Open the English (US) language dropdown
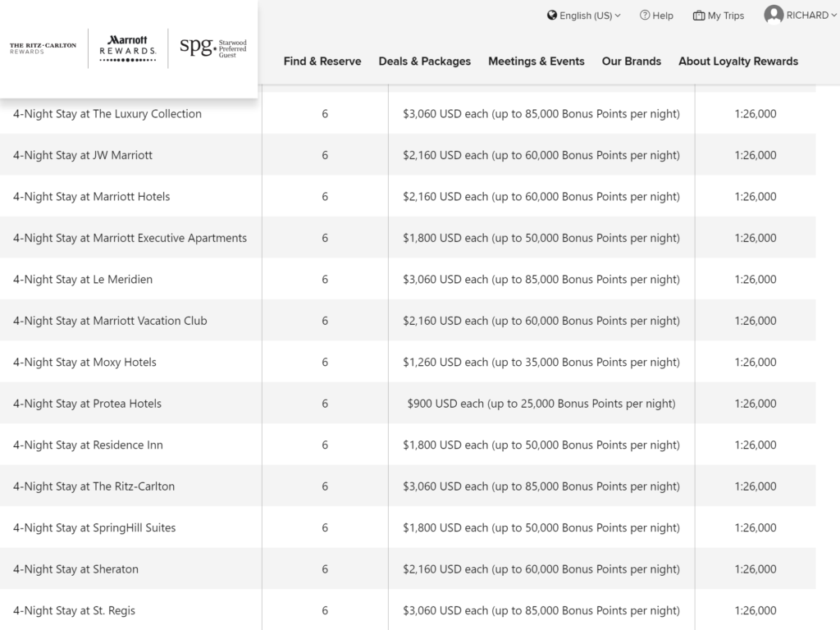Screen dimensions: 840x630 coord(584,15)
